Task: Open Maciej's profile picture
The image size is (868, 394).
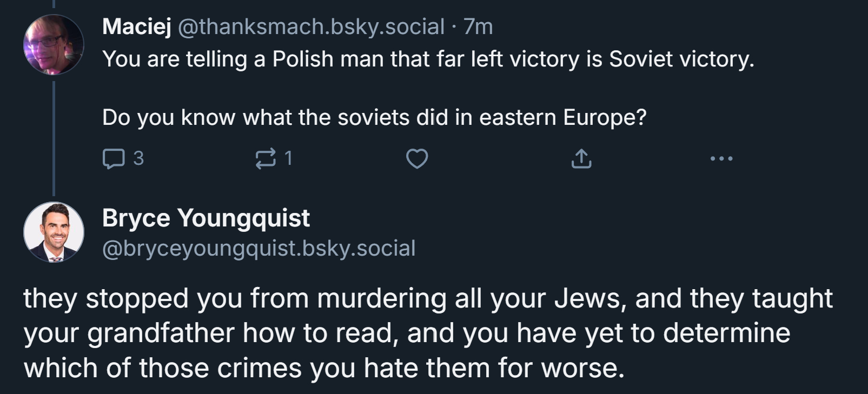Action: point(54,44)
